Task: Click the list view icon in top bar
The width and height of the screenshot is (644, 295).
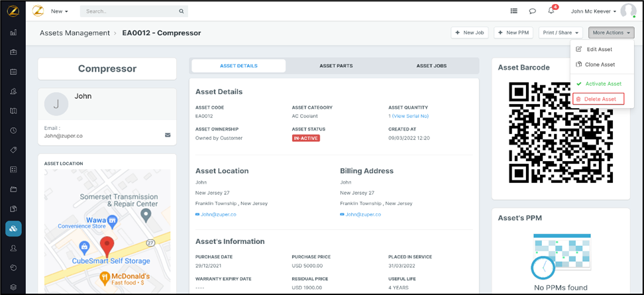Action: 513,11
